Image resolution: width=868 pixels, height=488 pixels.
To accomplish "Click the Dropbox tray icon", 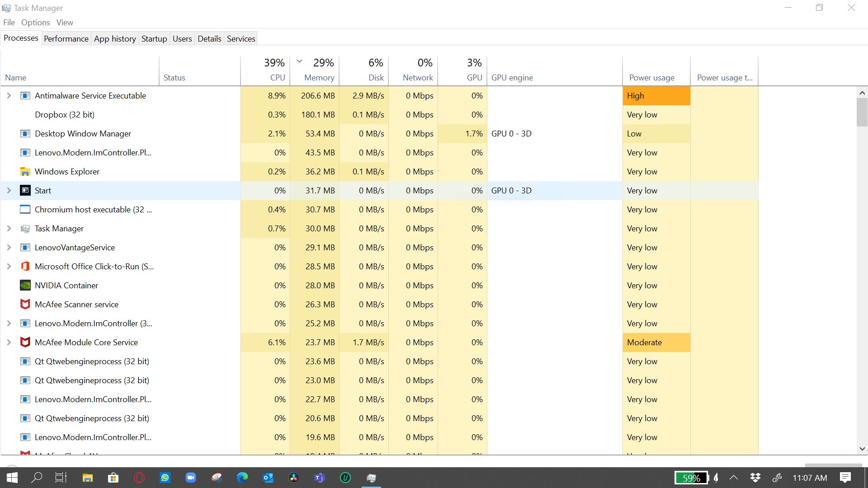I will pyautogui.click(x=755, y=478).
